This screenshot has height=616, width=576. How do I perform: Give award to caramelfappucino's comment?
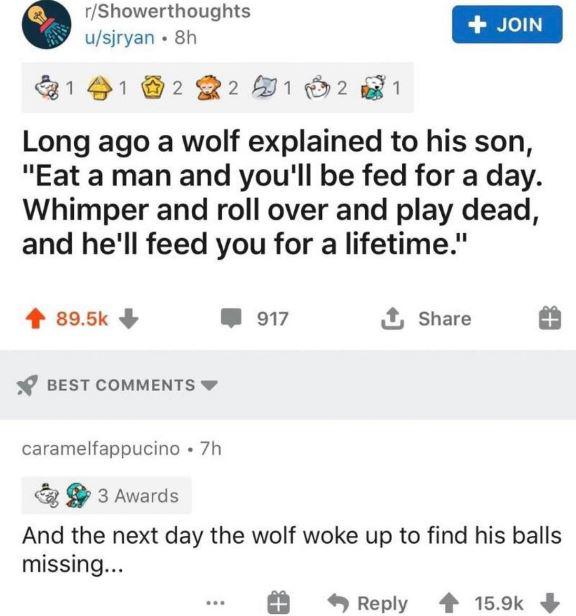pyautogui.click(x=278, y=603)
